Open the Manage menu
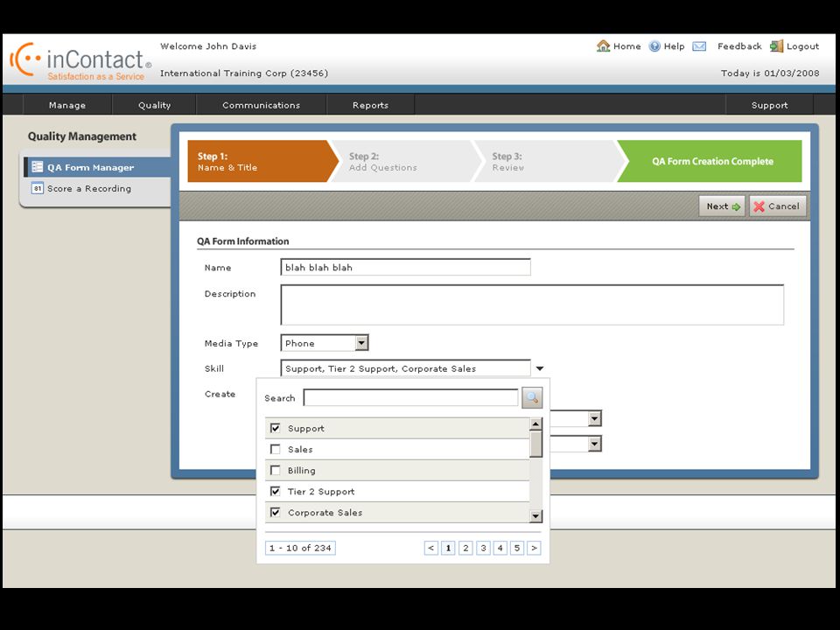The height and width of the screenshot is (630, 840). (x=67, y=105)
